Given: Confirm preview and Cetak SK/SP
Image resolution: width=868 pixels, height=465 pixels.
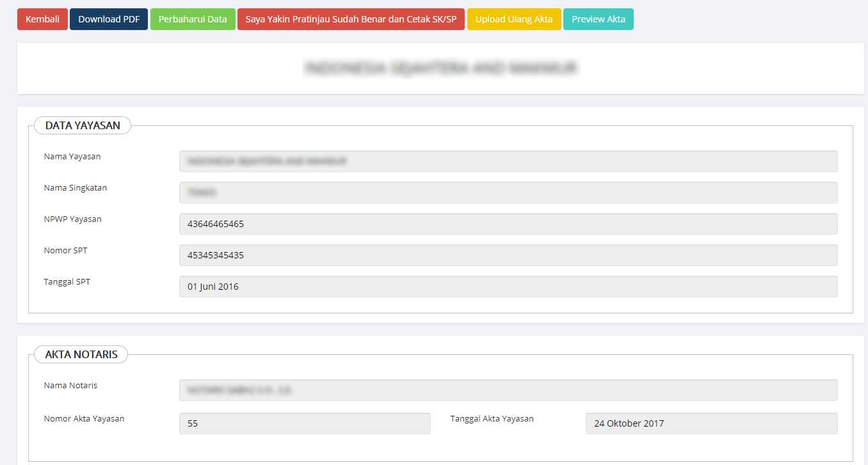Looking at the screenshot, I should click(x=351, y=19).
